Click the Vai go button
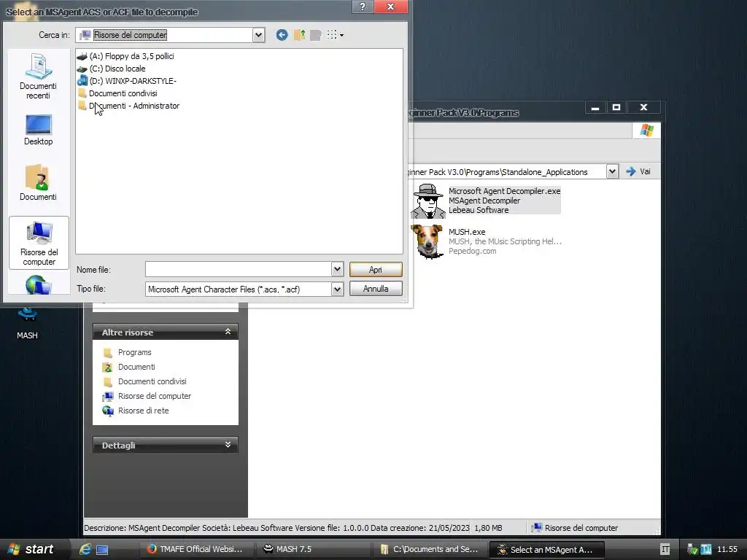Screen dimensions: 747x560 click(x=639, y=171)
